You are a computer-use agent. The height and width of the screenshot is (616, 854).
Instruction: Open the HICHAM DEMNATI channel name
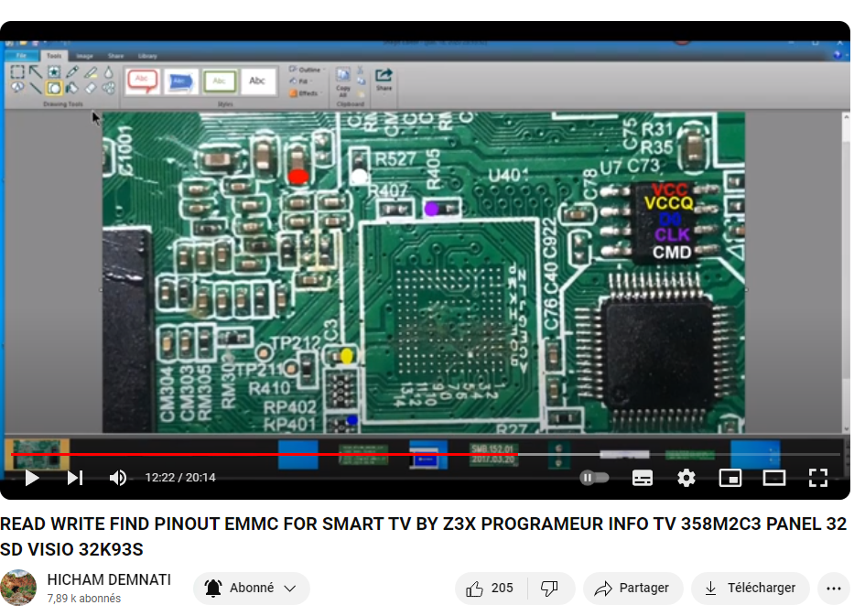(109, 579)
